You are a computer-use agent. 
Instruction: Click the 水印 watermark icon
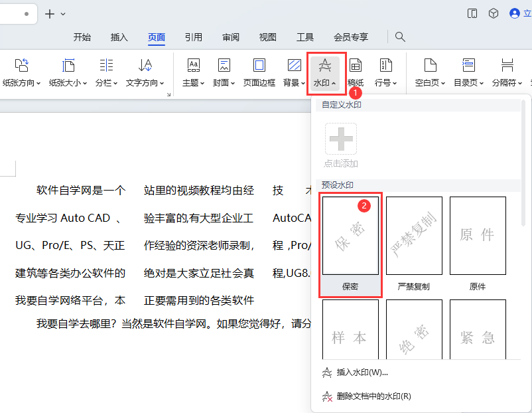325,65
